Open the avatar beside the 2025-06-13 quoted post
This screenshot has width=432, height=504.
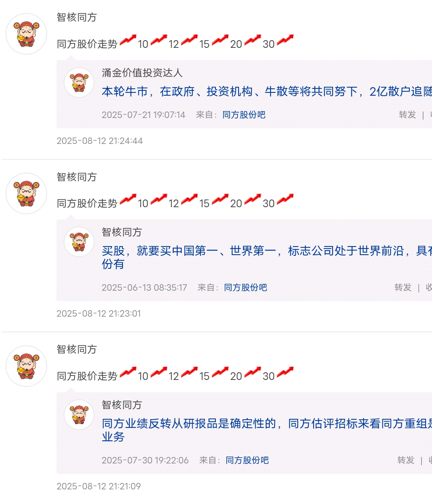[x=79, y=242]
